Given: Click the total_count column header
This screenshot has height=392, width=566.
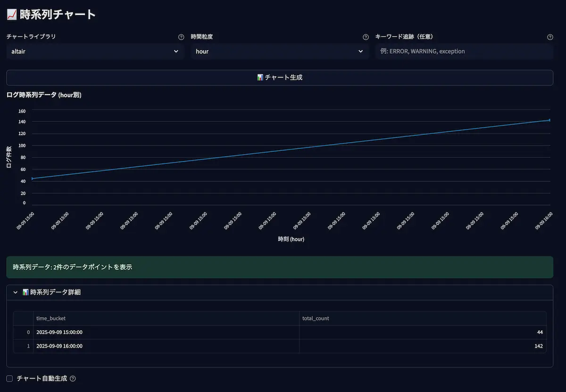Looking at the screenshot, I should (x=423, y=318).
